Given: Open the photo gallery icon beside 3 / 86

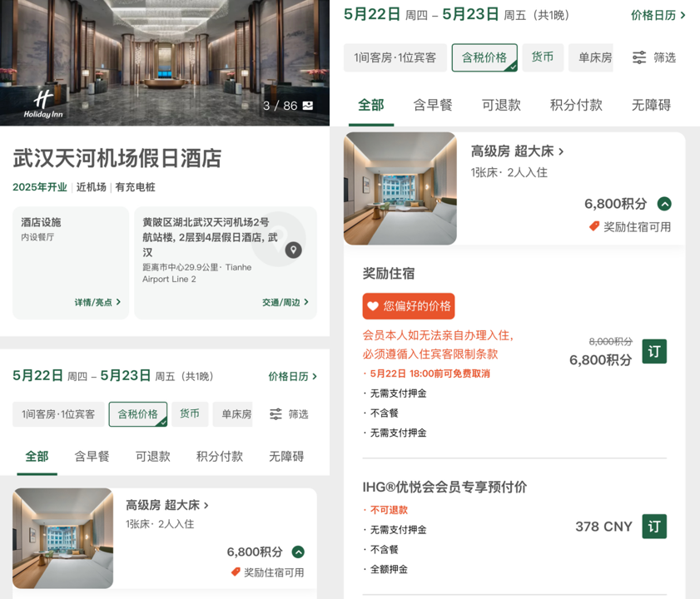Looking at the screenshot, I should 308,106.
